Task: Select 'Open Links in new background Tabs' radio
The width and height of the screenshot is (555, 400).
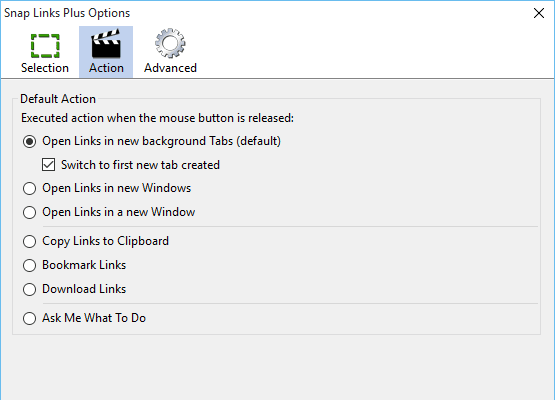Action: [x=29, y=142]
